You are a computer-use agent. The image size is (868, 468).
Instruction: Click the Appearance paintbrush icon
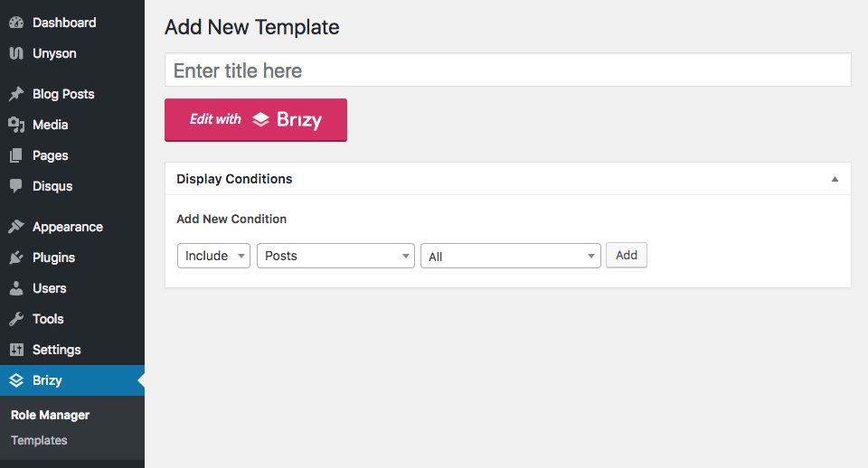tap(16, 227)
